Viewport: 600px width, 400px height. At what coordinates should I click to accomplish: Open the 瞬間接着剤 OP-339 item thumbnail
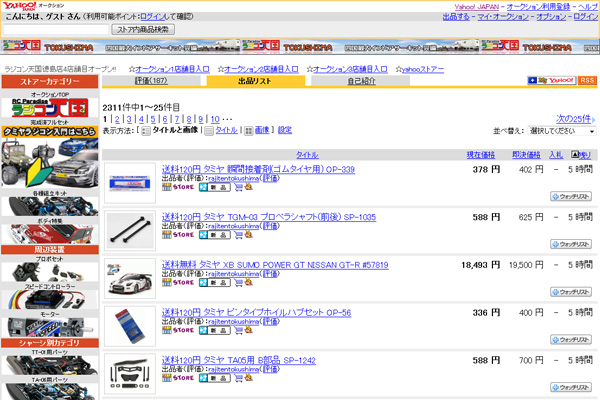[130, 183]
